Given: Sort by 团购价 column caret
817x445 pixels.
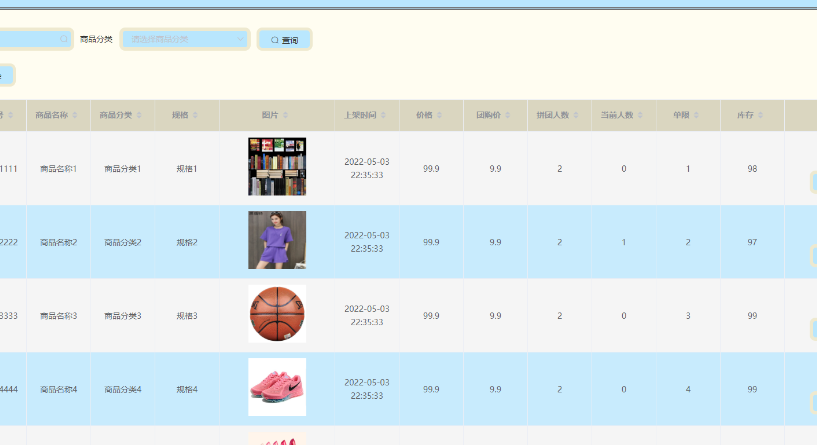Looking at the screenshot, I should (507, 115).
